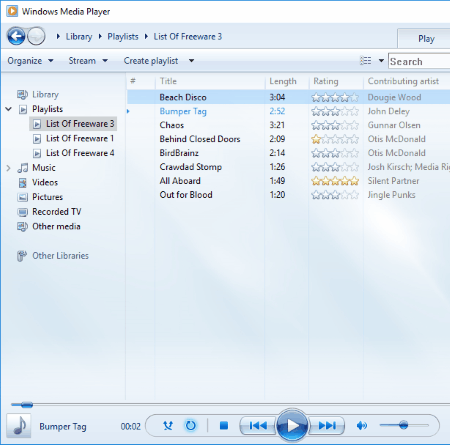Select the Bumper Tag track title
The width and height of the screenshot is (450, 445).
[183, 111]
